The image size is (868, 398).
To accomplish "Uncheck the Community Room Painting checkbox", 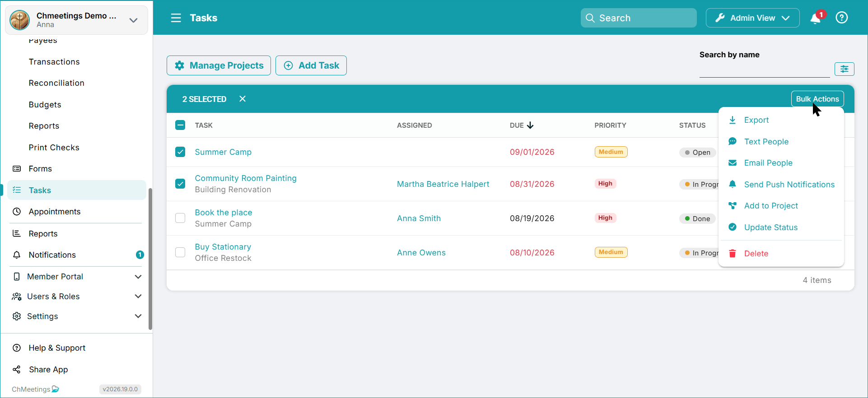I will point(180,184).
